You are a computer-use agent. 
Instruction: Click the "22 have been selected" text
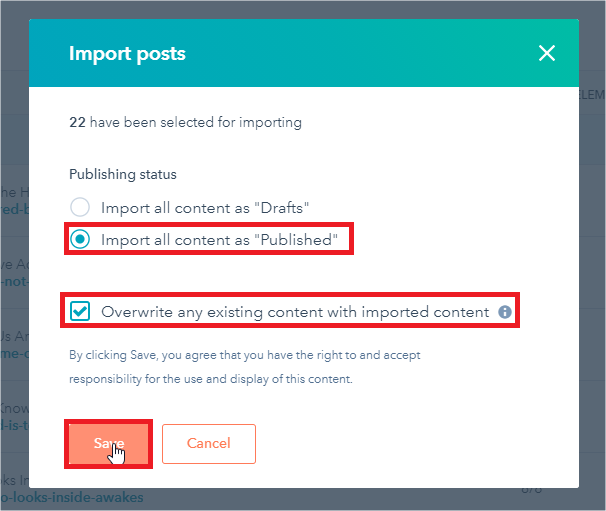click(185, 123)
